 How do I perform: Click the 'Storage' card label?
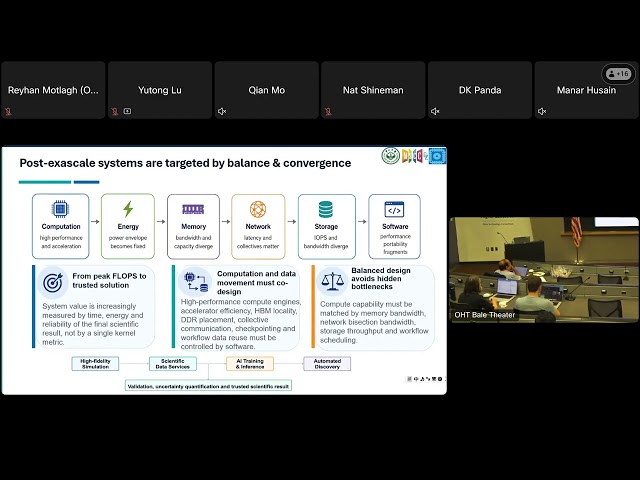pyautogui.click(x=326, y=227)
